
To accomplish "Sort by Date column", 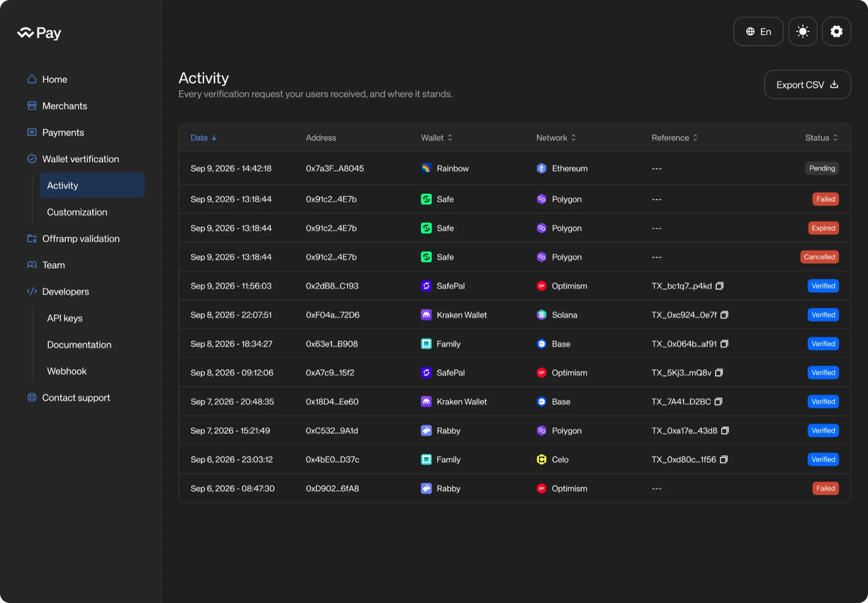I will (203, 138).
